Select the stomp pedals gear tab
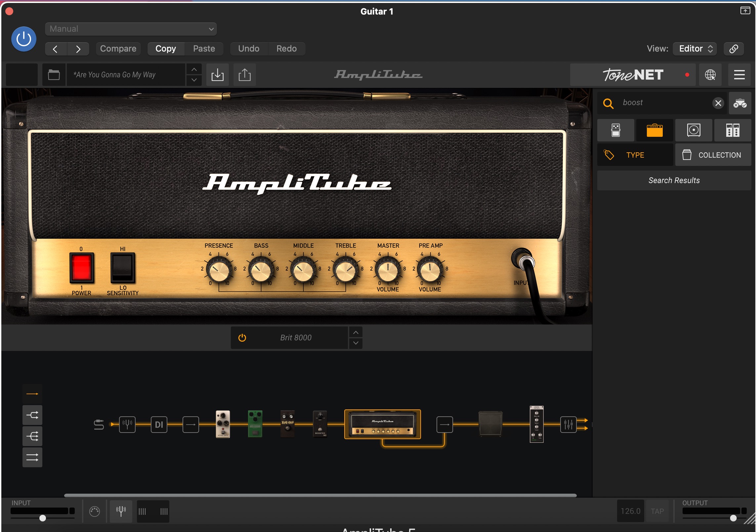 point(616,130)
